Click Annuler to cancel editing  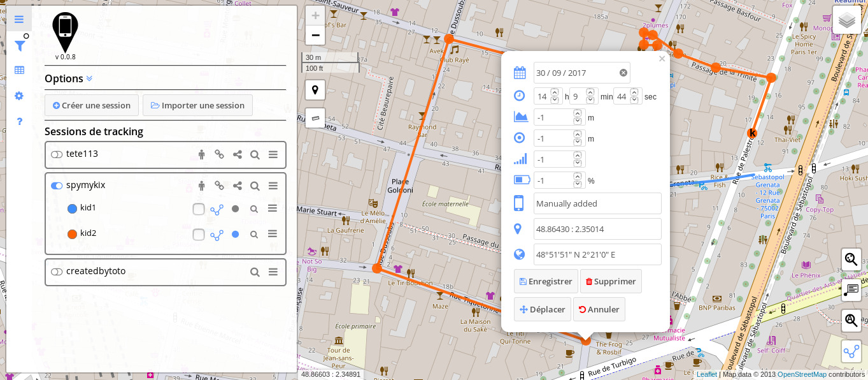tap(599, 309)
